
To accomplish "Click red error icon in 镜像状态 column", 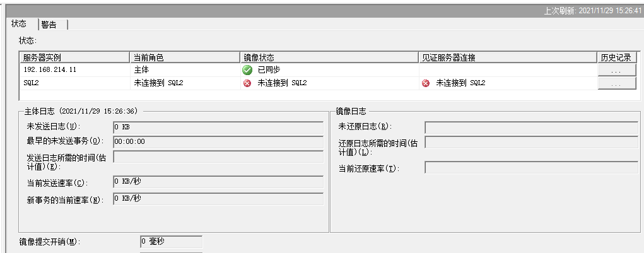I will click(x=247, y=83).
